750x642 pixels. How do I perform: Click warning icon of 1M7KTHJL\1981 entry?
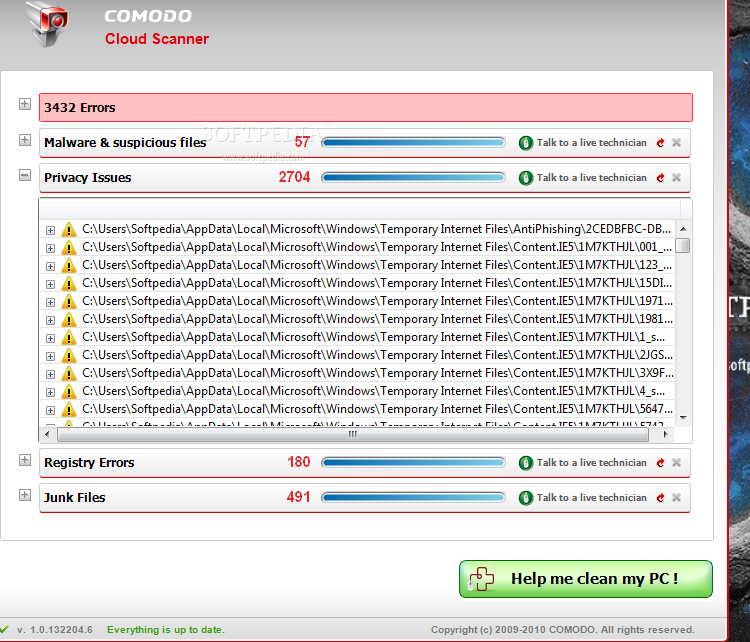coord(69,320)
